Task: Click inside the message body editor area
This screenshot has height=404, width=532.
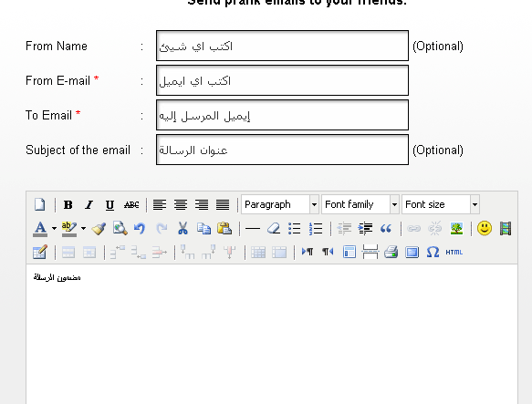Action: coord(272,334)
